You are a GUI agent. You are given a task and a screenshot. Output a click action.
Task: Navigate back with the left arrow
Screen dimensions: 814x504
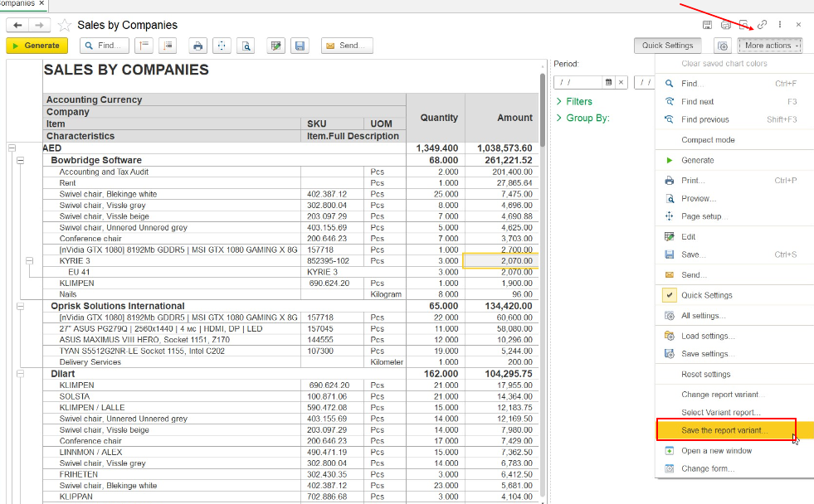pyautogui.click(x=17, y=26)
